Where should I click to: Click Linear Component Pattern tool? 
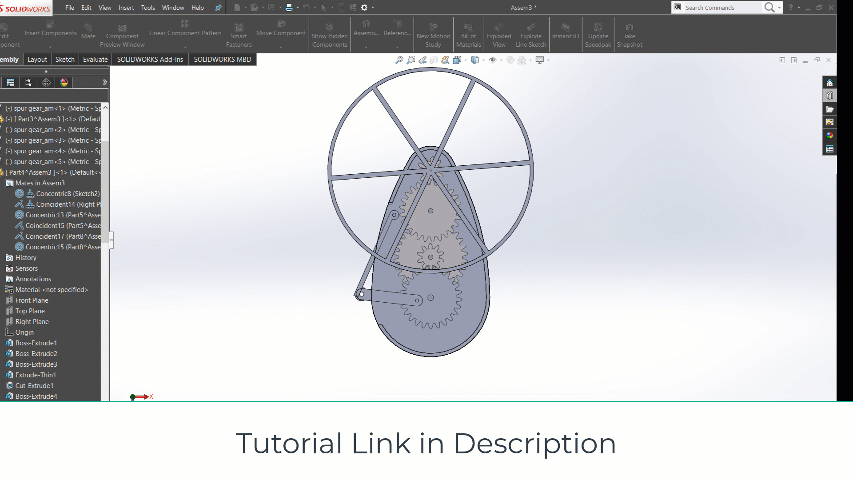click(185, 29)
